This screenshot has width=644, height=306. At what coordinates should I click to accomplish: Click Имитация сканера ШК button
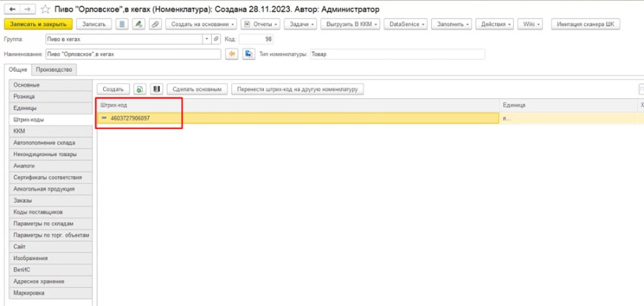[585, 24]
